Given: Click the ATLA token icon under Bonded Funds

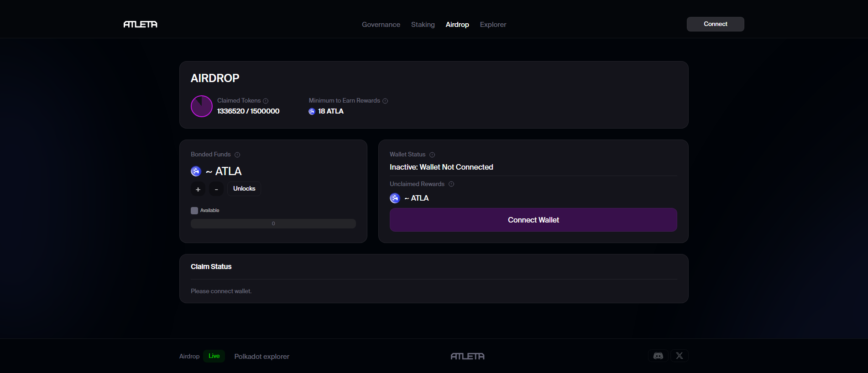Looking at the screenshot, I should click(196, 171).
